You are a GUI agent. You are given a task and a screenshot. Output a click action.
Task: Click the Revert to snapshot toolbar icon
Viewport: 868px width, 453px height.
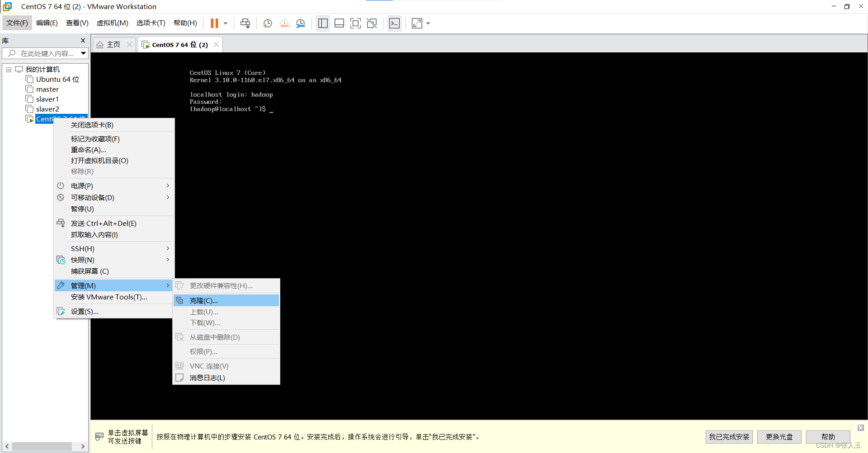pos(284,23)
